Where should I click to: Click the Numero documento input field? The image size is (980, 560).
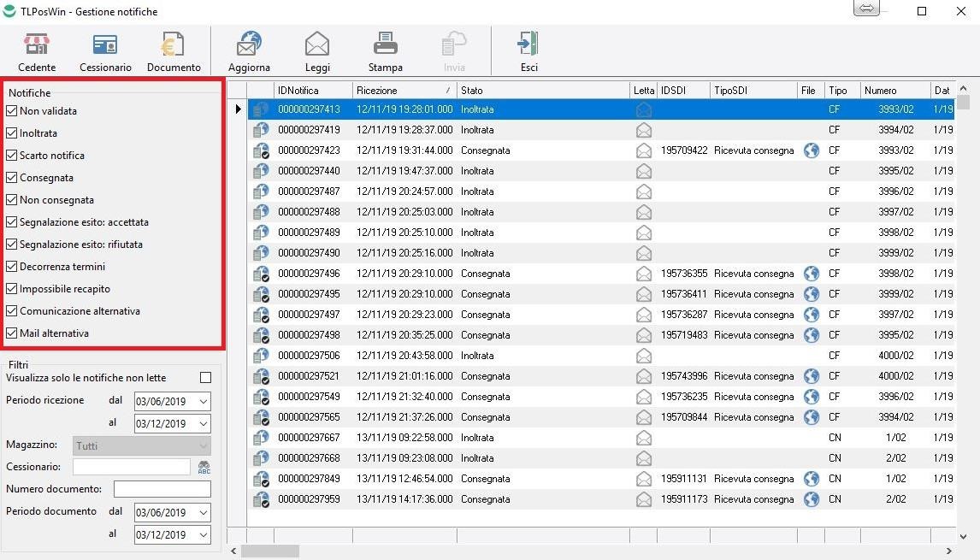click(162, 489)
